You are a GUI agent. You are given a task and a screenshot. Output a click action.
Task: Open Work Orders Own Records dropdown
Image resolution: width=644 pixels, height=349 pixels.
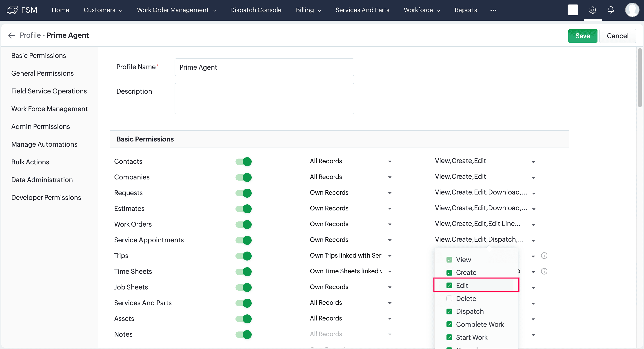(x=351, y=224)
